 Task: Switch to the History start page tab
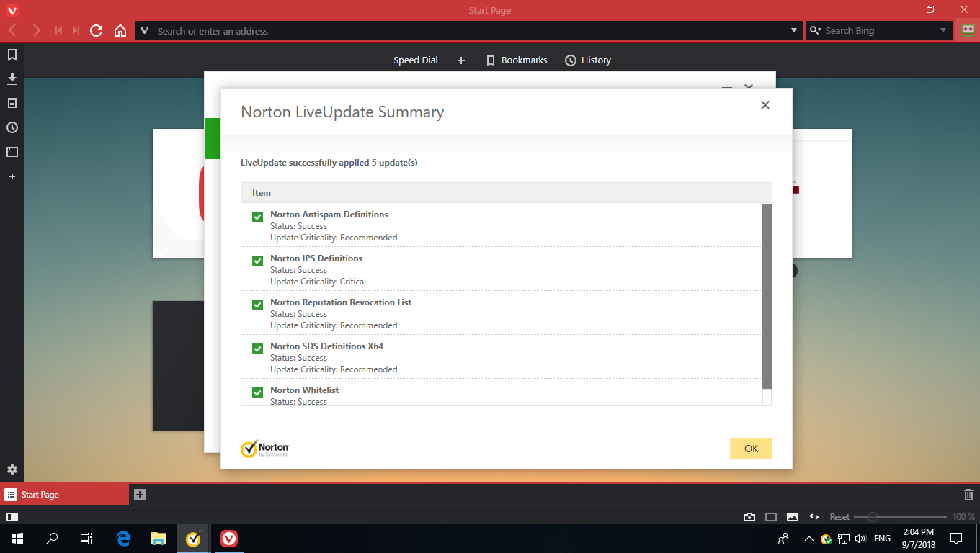(x=588, y=60)
